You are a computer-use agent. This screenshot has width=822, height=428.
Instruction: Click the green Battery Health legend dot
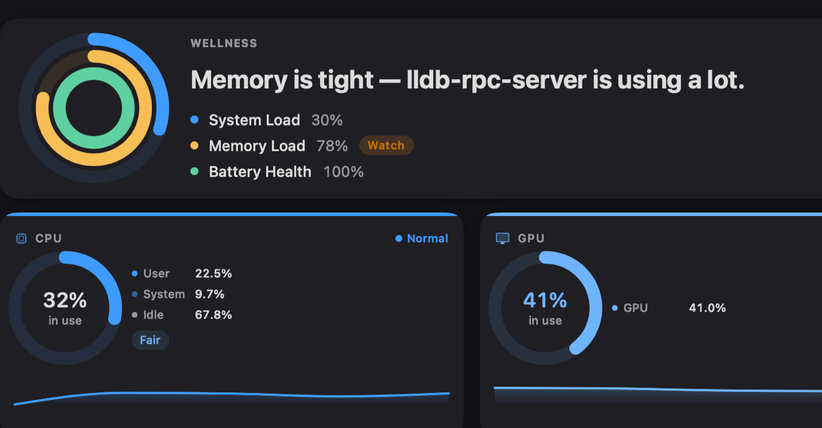194,172
